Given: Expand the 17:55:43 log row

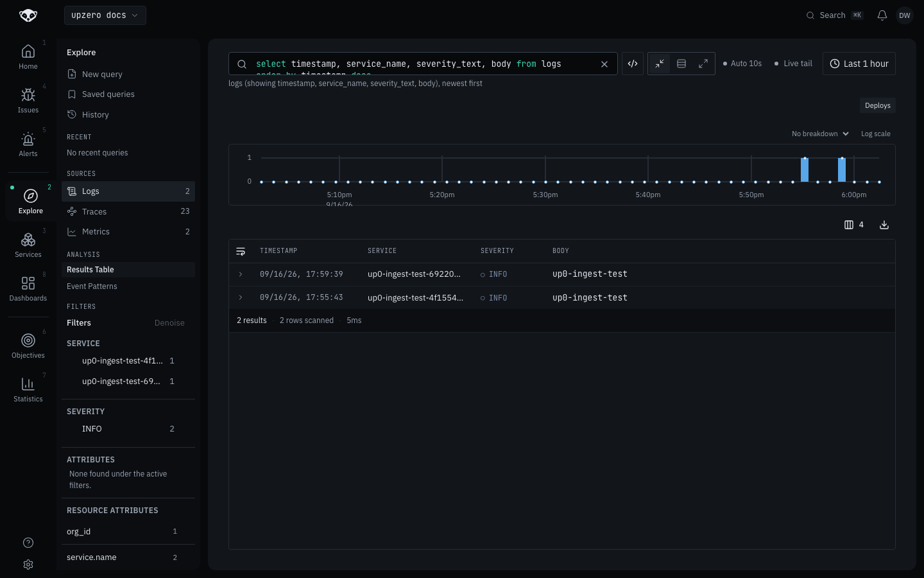Looking at the screenshot, I should coord(241,297).
